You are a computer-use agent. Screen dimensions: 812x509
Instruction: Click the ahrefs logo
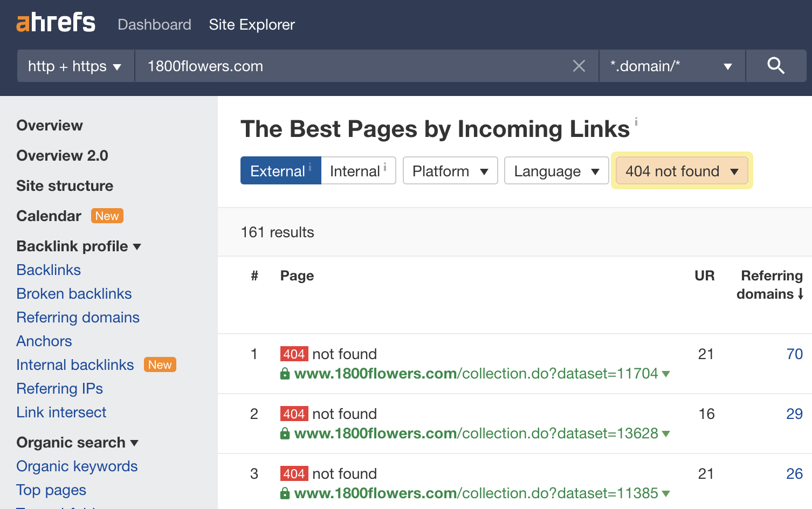(x=56, y=23)
